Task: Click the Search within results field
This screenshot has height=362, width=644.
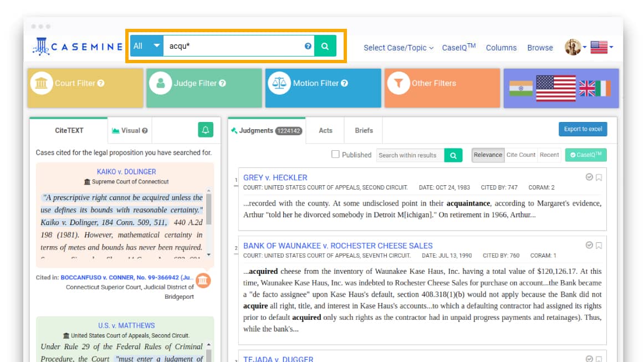Action: pos(410,155)
